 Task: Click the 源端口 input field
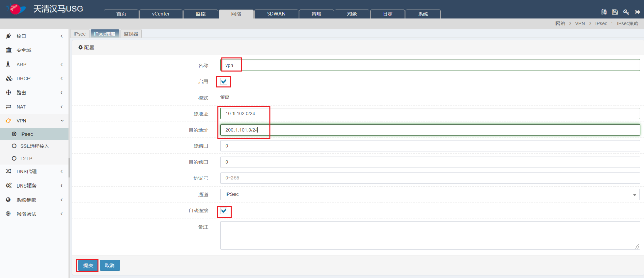430,146
